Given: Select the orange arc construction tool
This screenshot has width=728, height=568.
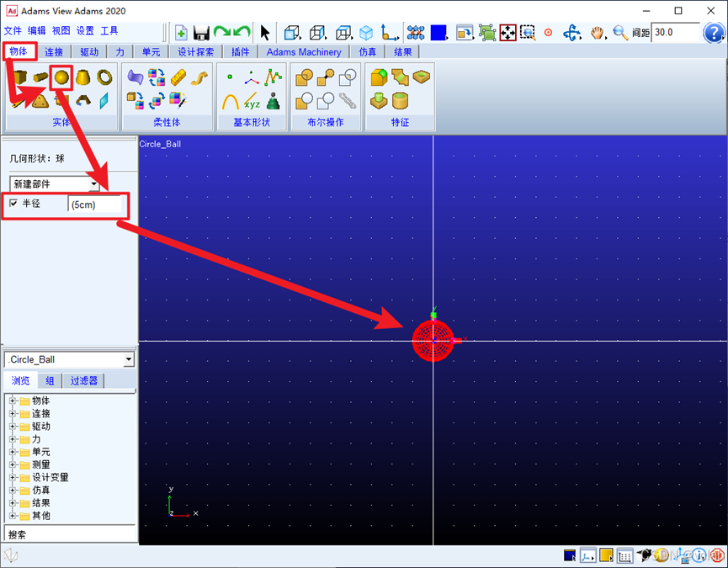Looking at the screenshot, I should tap(231, 101).
